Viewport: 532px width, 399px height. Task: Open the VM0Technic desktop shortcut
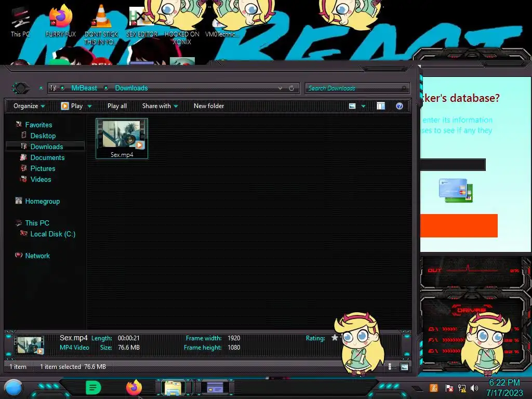tap(222, 28)
